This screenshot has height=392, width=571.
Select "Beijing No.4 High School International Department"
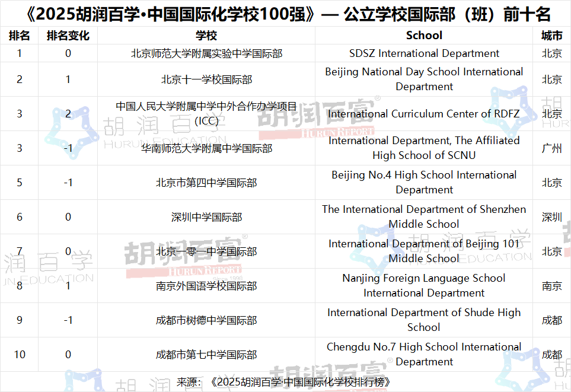click(424, 182)
